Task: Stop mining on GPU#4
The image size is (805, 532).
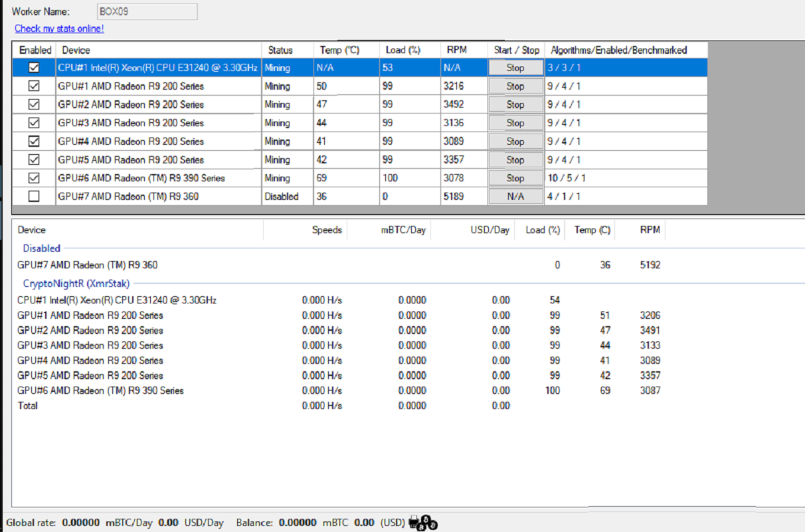Action: [x=515, y=141]
